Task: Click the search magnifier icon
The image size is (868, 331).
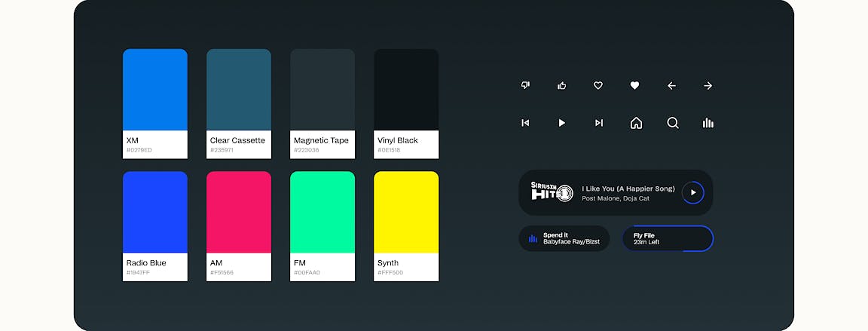Action: (673, 123)
